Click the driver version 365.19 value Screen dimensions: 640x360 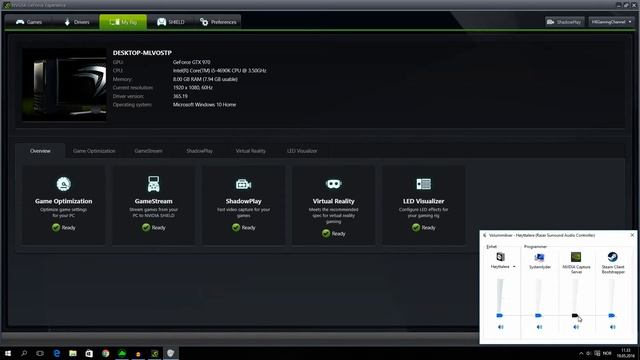coord(180,96)
